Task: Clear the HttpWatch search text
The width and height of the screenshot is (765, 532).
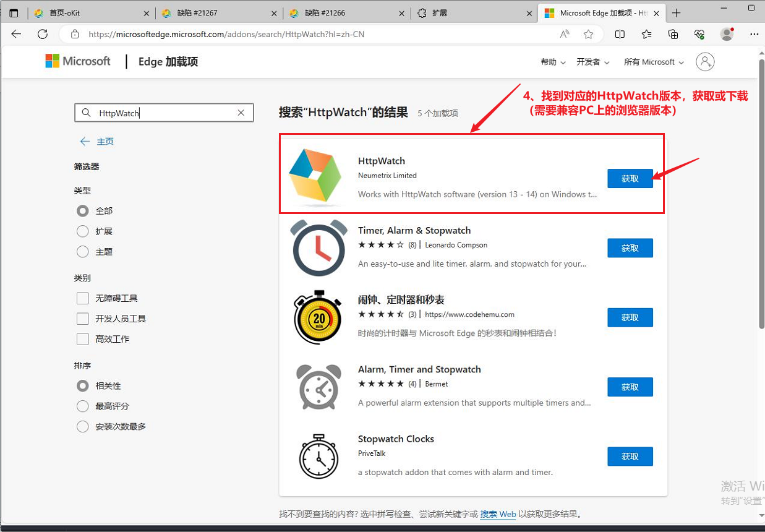Action: click(x=241, y=113)
